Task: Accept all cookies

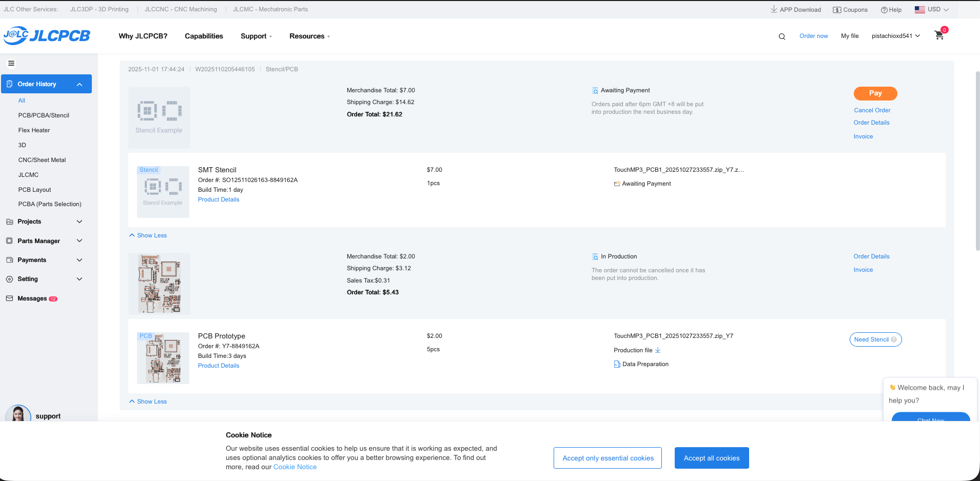Action: [x=712, y=458]
